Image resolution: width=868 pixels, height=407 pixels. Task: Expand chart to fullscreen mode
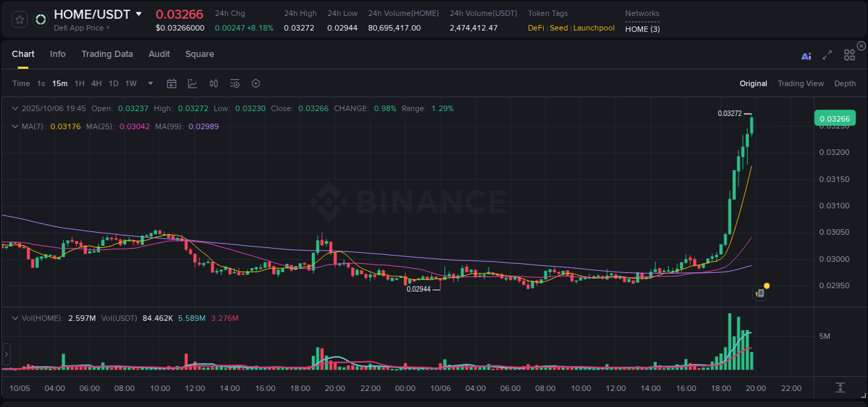tap(826, 56)
